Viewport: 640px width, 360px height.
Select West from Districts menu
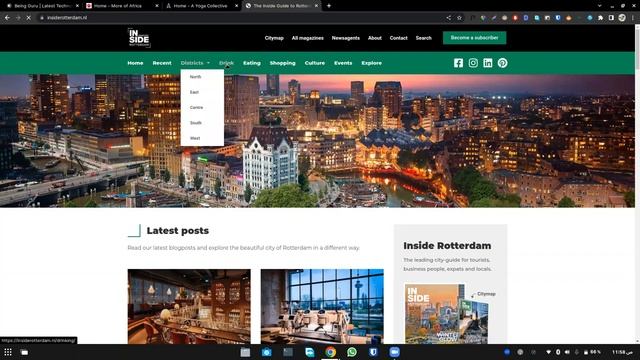195,138
